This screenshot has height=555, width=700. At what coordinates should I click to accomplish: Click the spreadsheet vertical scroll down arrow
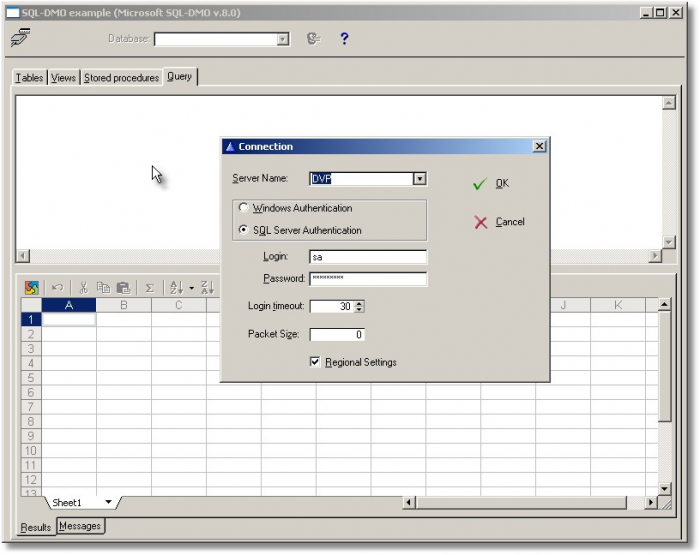pyautogui.click(x=664, y=489)
